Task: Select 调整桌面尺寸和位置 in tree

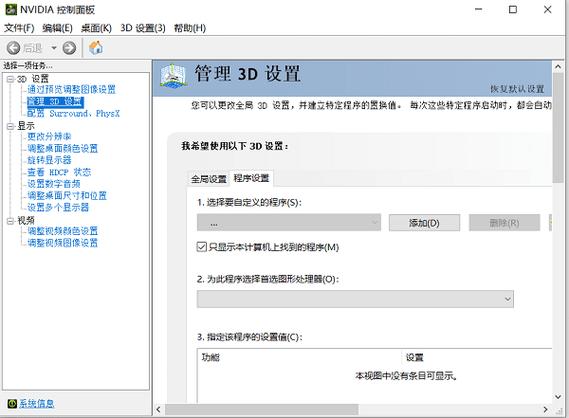Action: [67, 196]
